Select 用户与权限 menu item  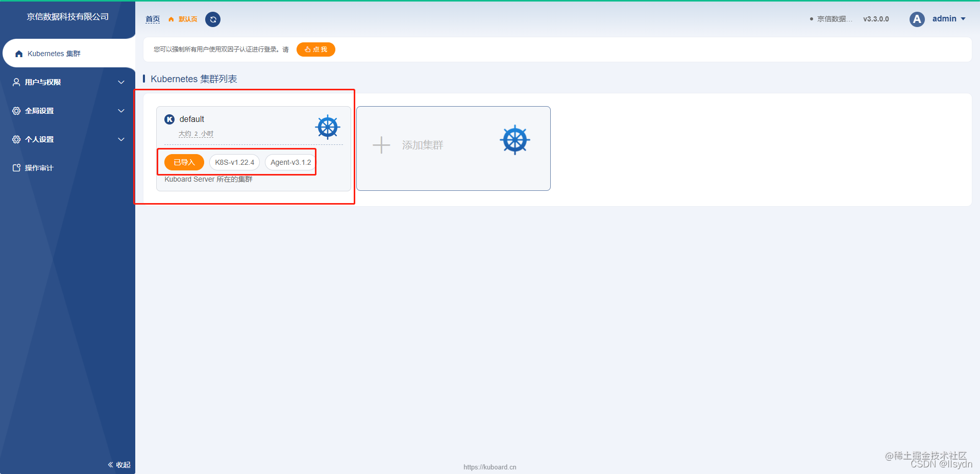click(68, 82)
